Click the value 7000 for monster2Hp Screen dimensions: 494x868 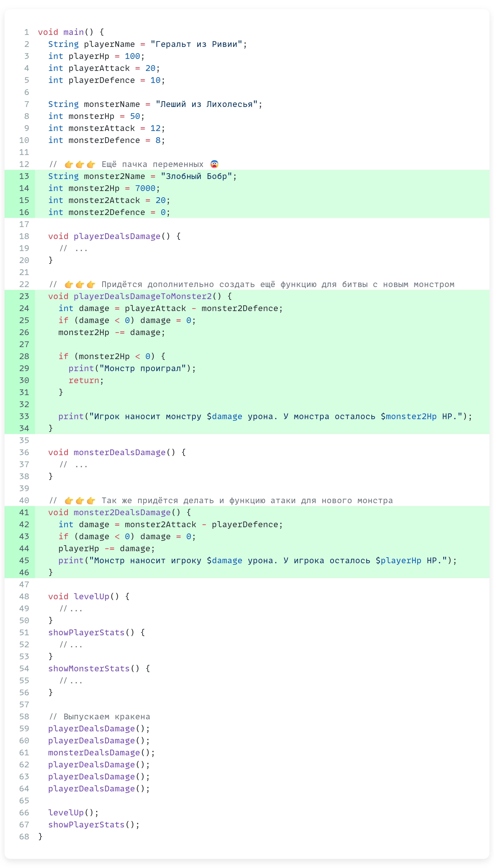[145, 188]
